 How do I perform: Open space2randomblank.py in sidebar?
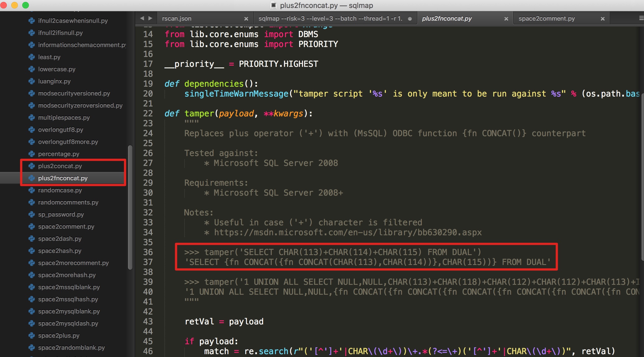[71, 348]
